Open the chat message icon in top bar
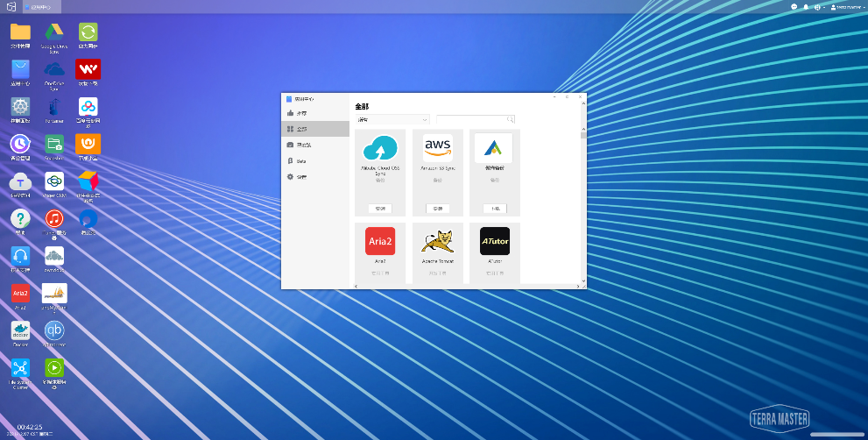 point(794,7)
